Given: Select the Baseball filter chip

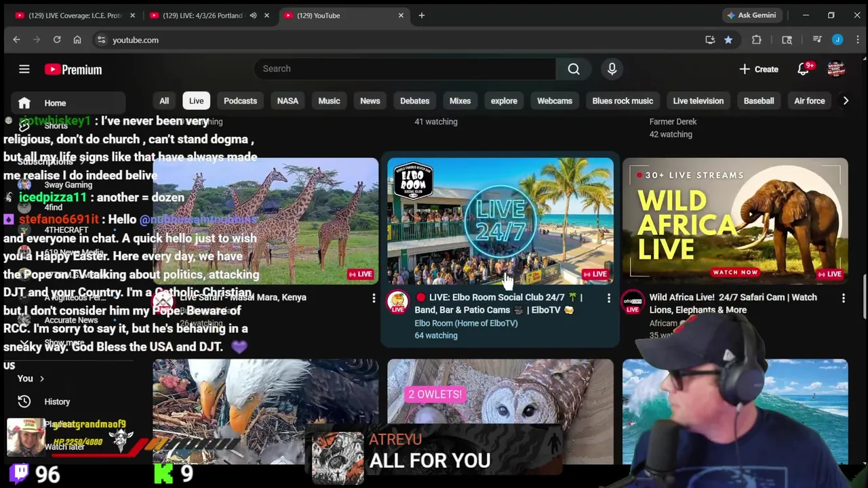Looking at the screenshot, I should pyautogui.click(x=758, y=101).
